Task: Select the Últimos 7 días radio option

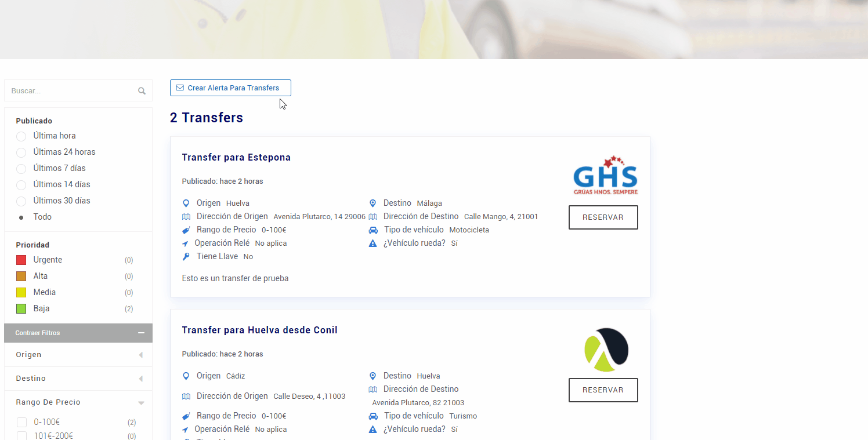Action: (x=21, y=169)
